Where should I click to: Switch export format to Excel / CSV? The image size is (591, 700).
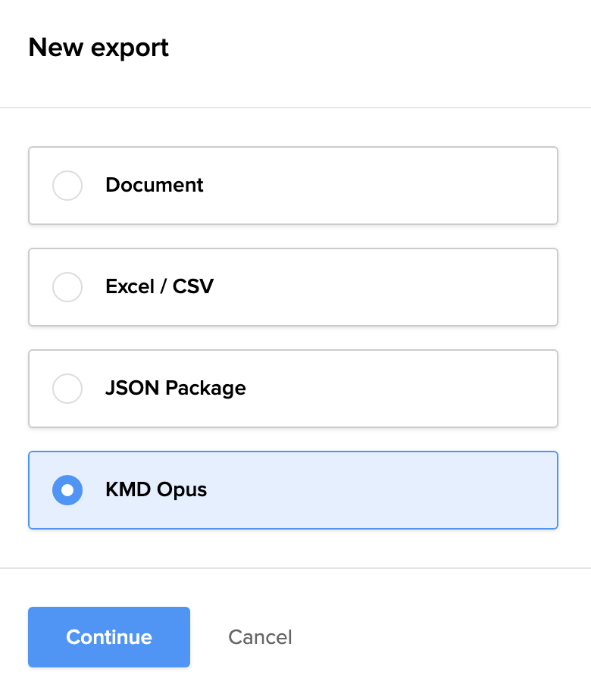pyautogui.click(x=67, y=287)
